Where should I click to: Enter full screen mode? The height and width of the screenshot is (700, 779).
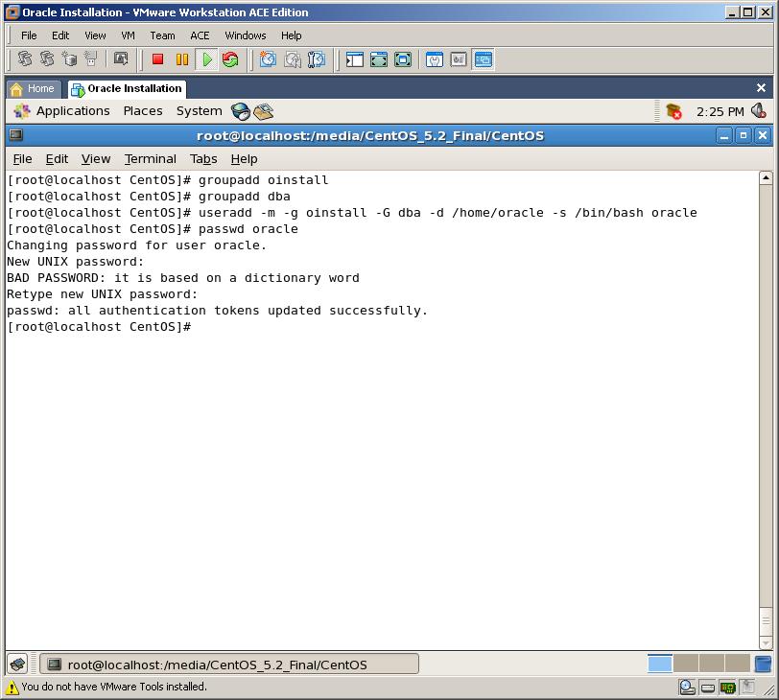[x=379, y=59]
